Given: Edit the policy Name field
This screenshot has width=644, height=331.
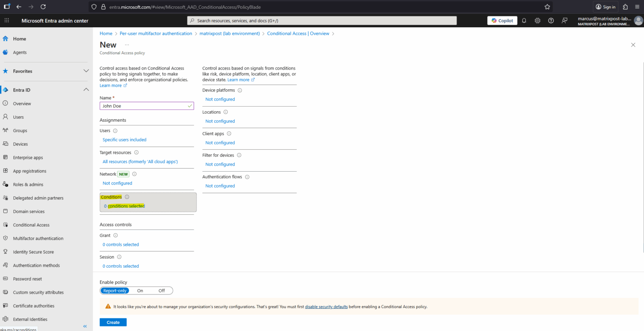Looking at the screenshot, I should click(x=146, y=106).
